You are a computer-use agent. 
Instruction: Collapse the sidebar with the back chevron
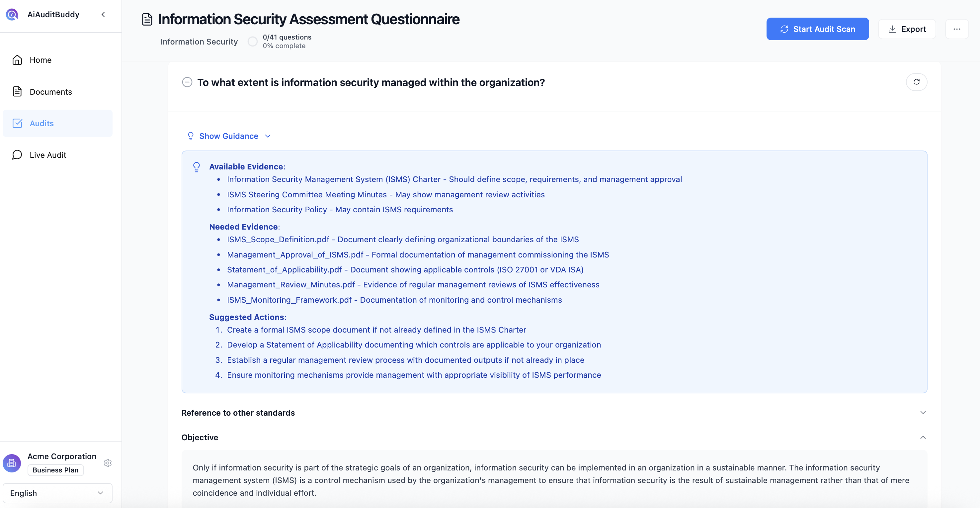point(103,15)
